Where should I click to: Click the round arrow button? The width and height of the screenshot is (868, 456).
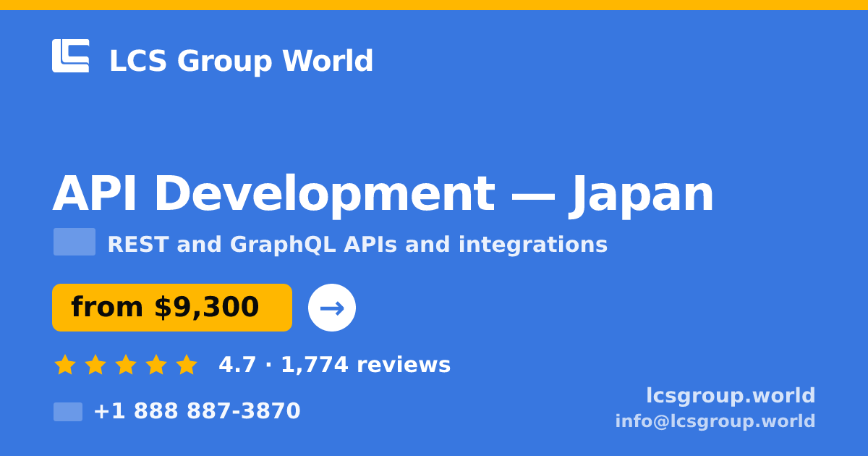(x=332, y=308)
